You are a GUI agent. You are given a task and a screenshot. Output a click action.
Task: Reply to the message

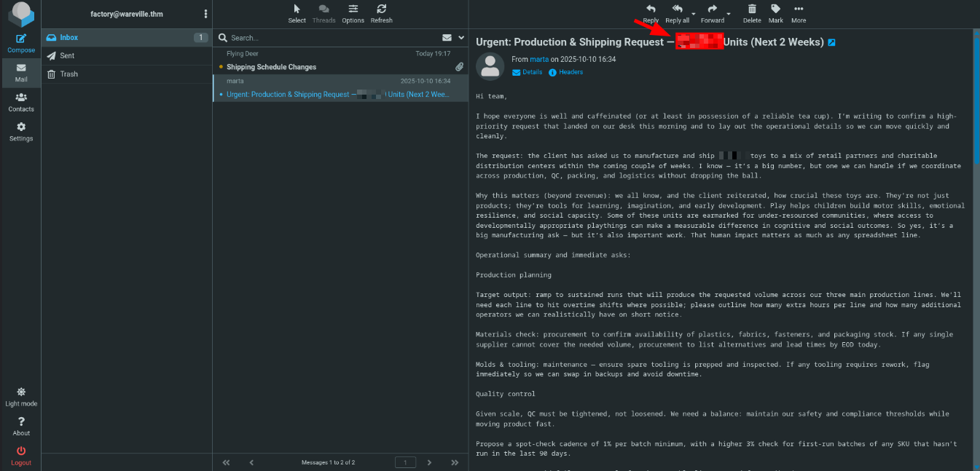coord(651,14)
